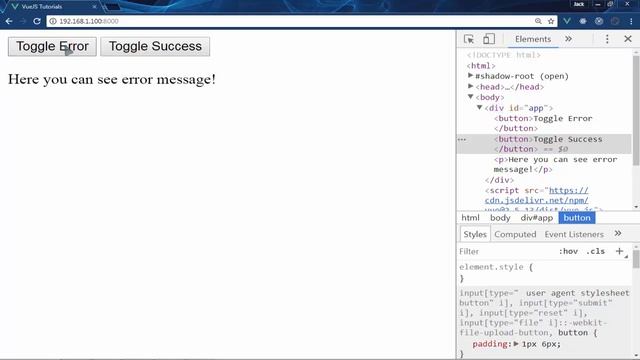
Task: Click the forward navigation arrow
Action: [23, 21]
